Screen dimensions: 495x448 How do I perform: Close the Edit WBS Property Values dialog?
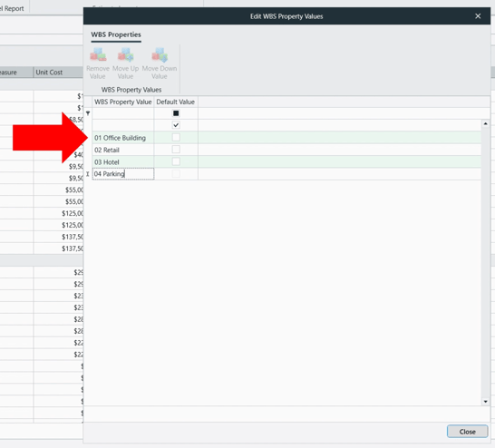(478, 16)
